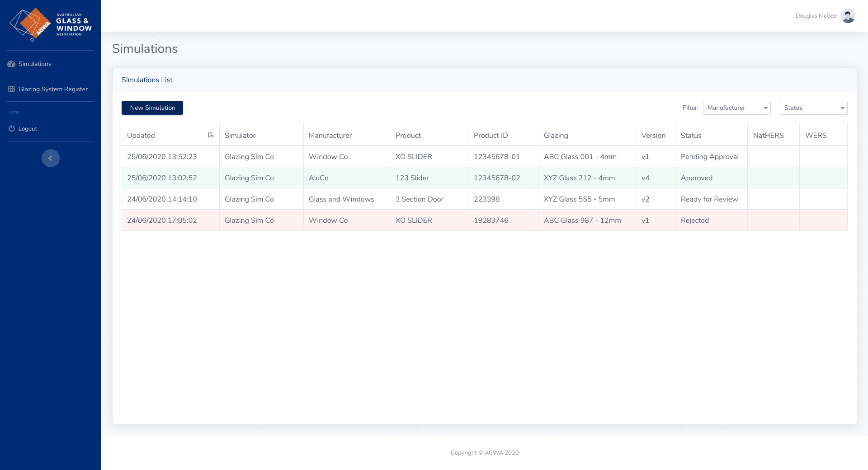Open the Glazing System Register via its table icon
This screenshot has width=868, height=470.
11,89
